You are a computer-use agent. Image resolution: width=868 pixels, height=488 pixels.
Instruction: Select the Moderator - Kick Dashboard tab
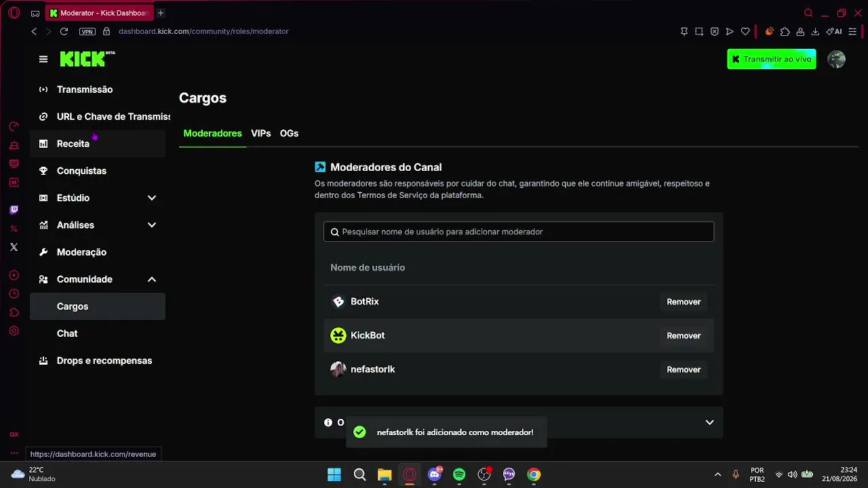[x=99, y=13]
